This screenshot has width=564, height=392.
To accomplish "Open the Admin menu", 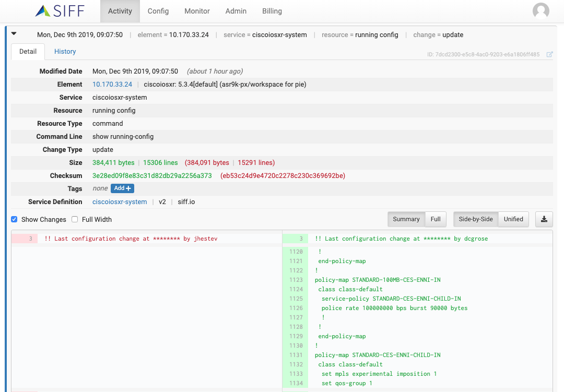I will (x=236, y=11).
